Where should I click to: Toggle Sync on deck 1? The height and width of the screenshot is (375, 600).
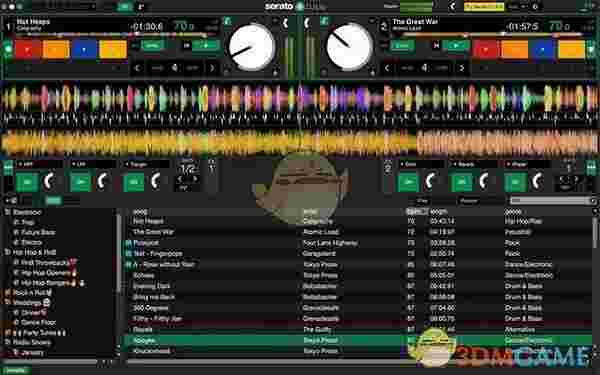tap(152, 46)
